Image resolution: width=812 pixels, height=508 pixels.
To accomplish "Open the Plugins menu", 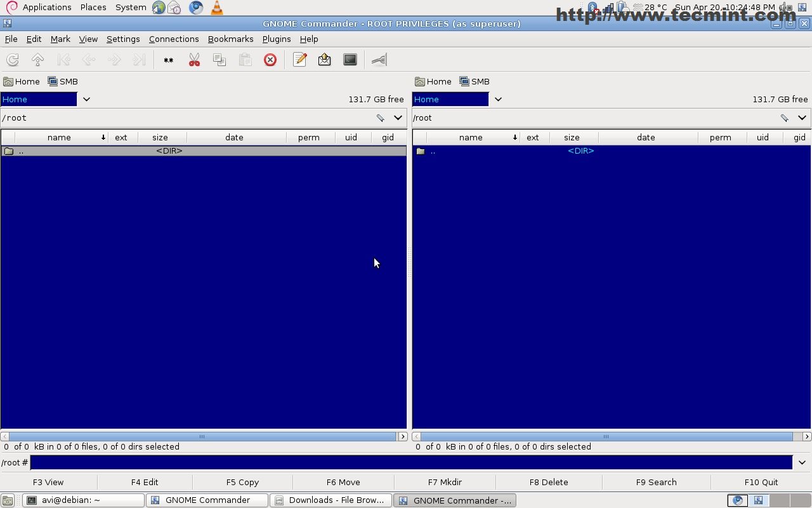I will pos(277,39).
